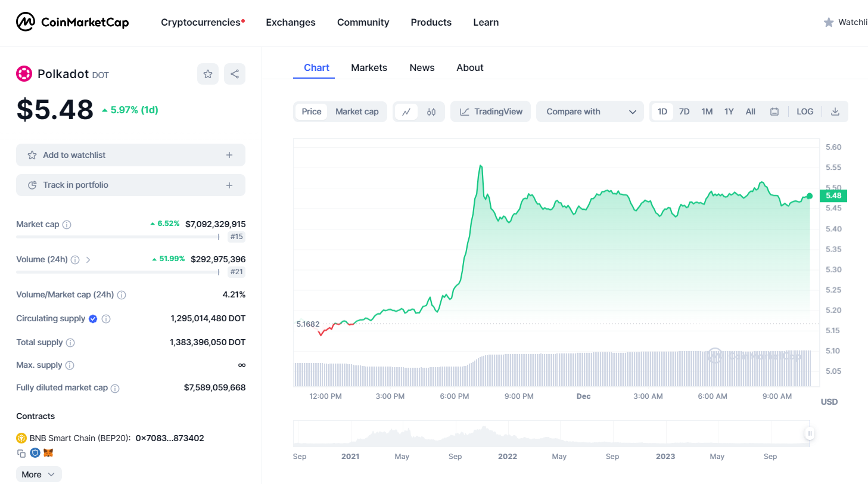The width and height of the screenshot is (868, 484).
Task: Open the share icon button
Action: (x=235, y=74)
